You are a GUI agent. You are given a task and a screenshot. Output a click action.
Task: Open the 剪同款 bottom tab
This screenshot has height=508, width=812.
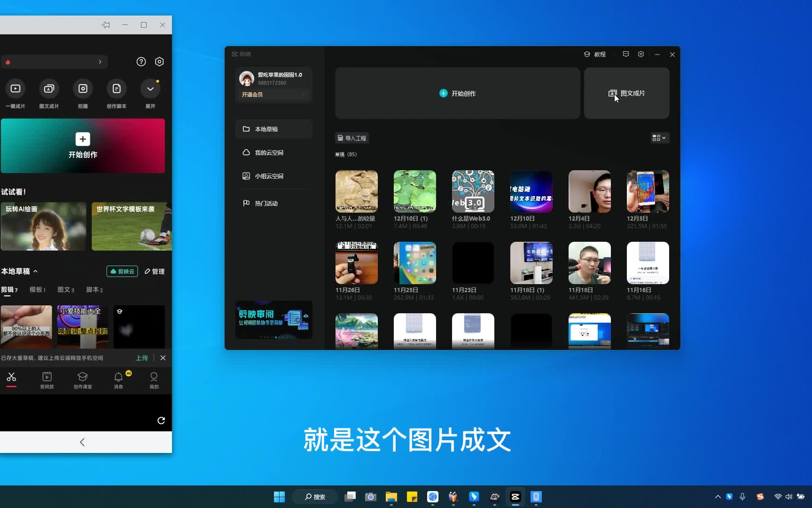pos(47,380)
